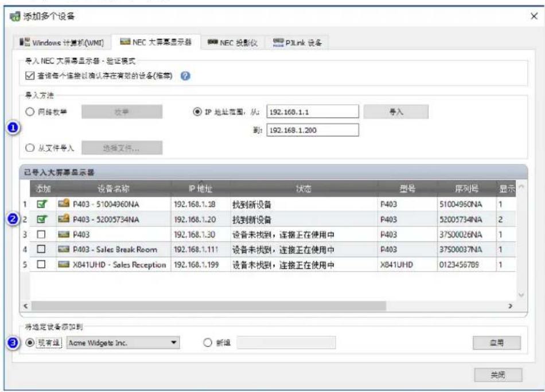This screenshot has height=392, width=545.
Task: Click the display icon for X841UHD - Sales Reception
Action: tap(64, 265)
